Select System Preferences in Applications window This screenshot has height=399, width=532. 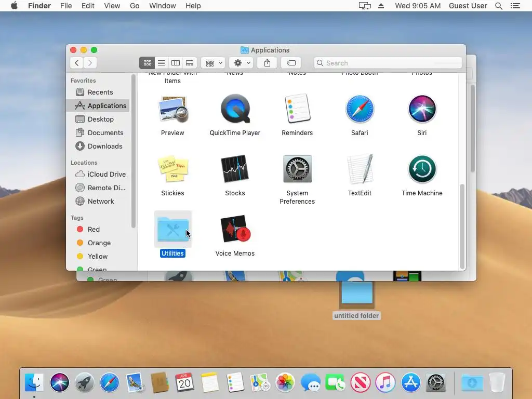pyautogui.click(x=297, y=169)
